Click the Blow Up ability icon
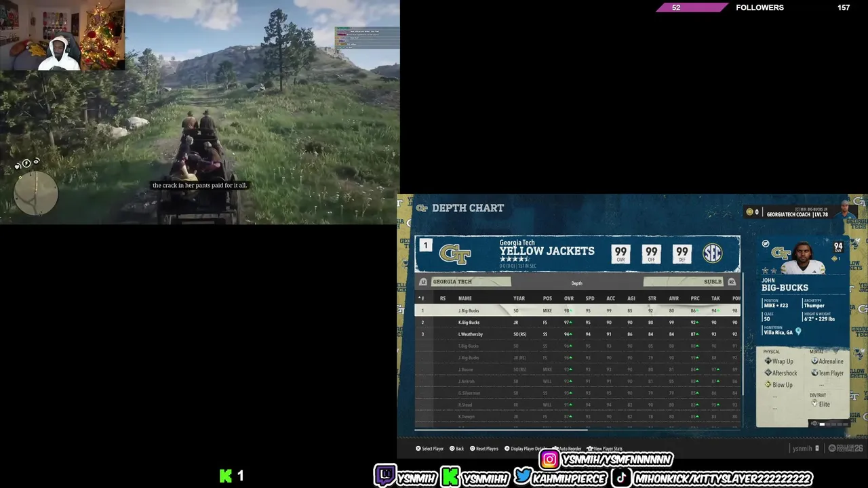The image size is (868, 488). click(x=768, y=384)
